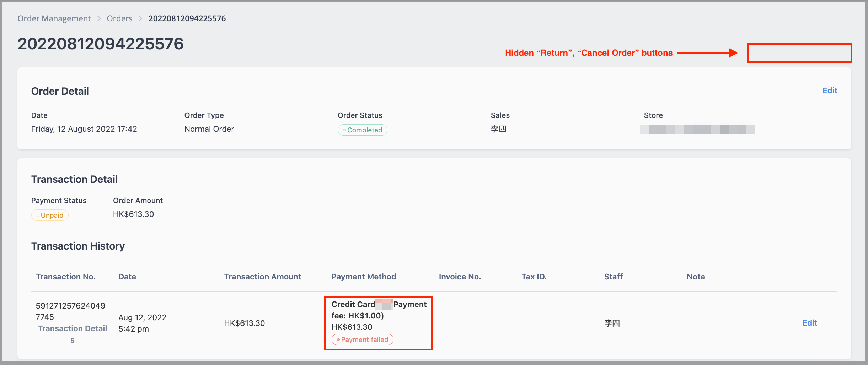Select staff name in transaction row
Screen dimensions: 868x365
[612, 323]
